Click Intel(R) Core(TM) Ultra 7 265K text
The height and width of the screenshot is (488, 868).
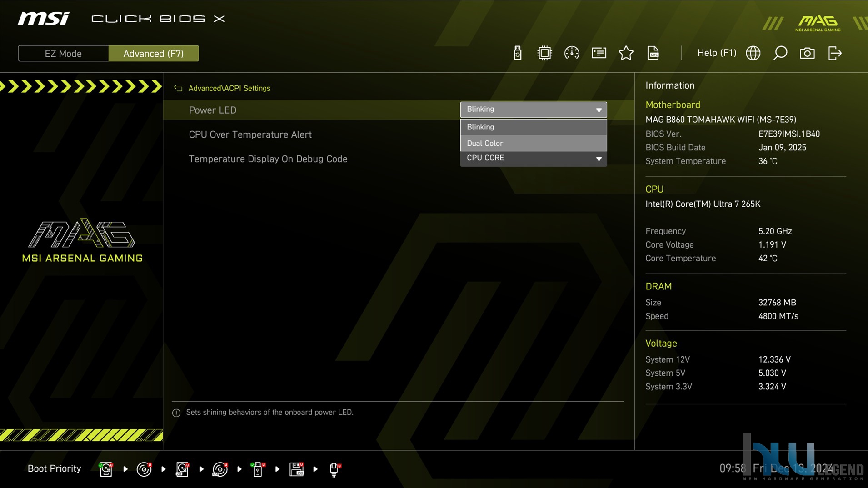tap(703, 204)
